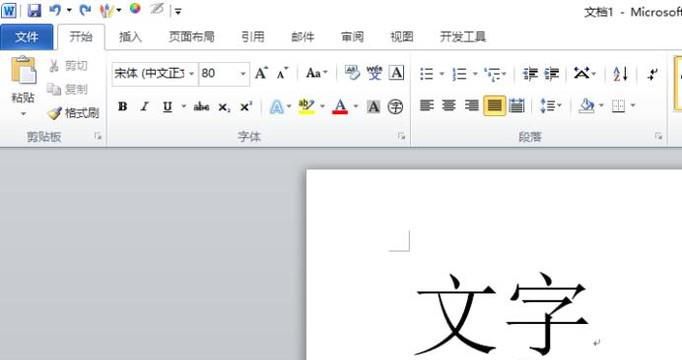Open the 文件 (File) tab

pos(27,37)
